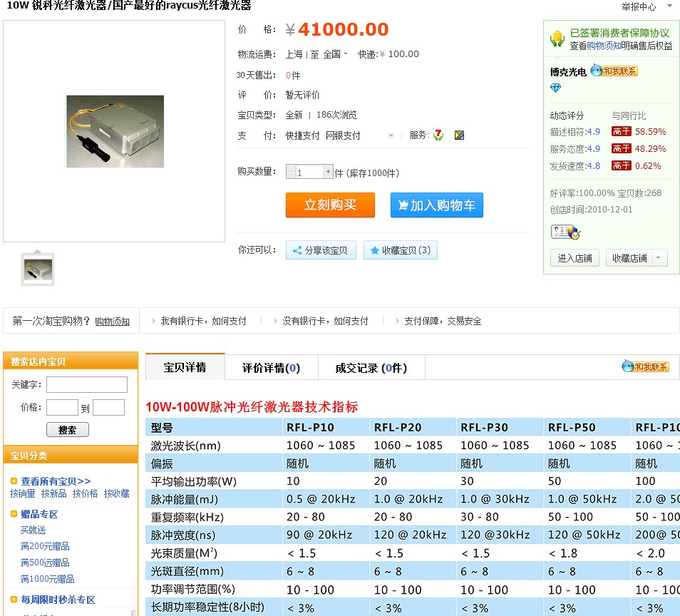Collapse the 赠品专区 category icon
680x616 pixels.
[x=14, y=514]
